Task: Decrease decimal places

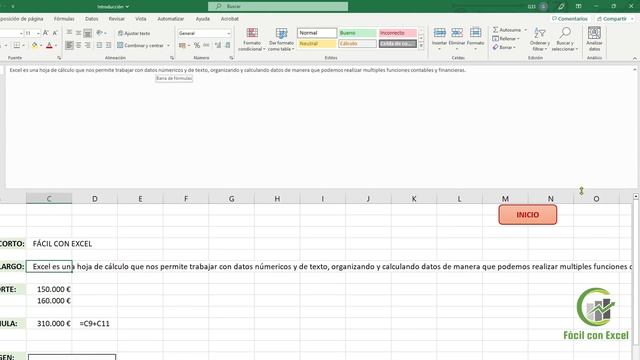Action: point(227,45)
